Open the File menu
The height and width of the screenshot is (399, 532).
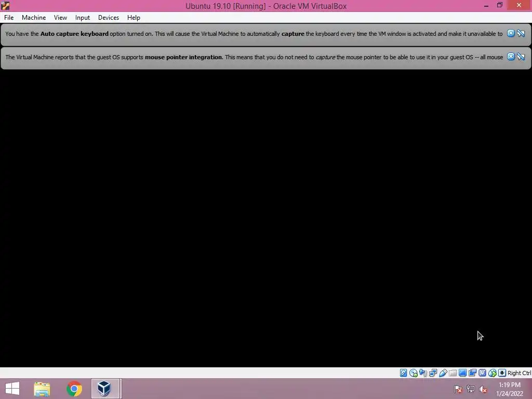pos(9,18)
